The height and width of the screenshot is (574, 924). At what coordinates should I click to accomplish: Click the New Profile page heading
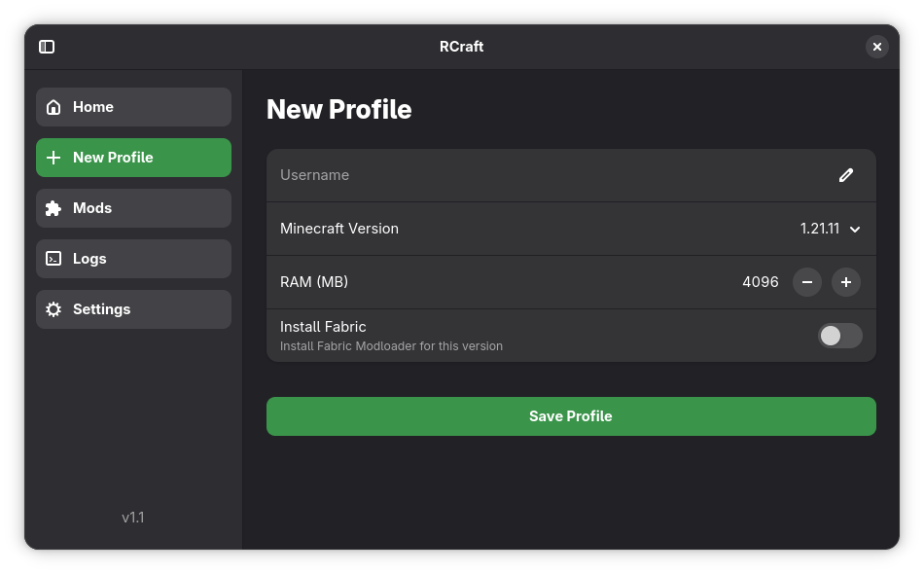(x=338, y=110)
